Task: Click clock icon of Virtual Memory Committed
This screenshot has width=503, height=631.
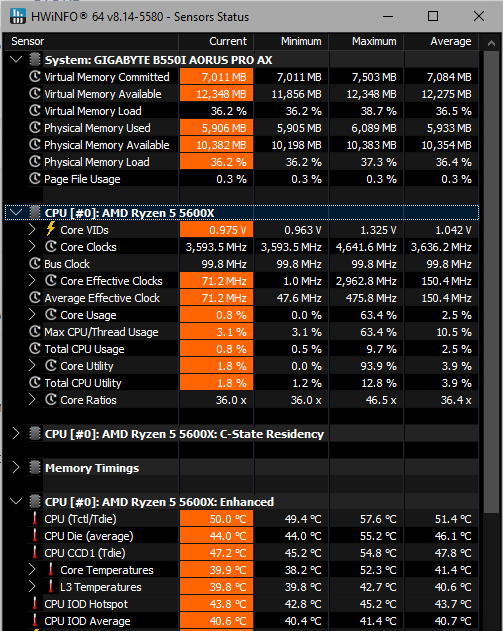Action: pos(35,76)
